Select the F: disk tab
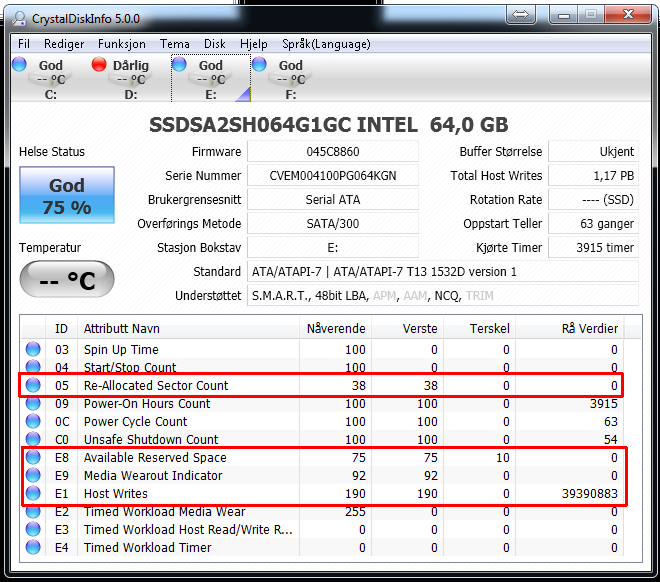Screen dimensions: 660x582 290,79
